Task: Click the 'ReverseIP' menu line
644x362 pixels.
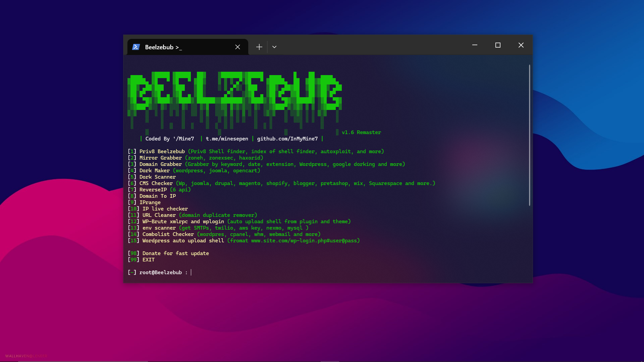Action: point(159,190)
